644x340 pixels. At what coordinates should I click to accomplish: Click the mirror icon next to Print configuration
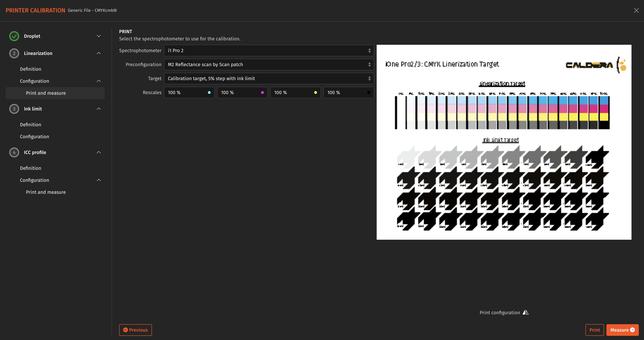(x=525, y=312)
